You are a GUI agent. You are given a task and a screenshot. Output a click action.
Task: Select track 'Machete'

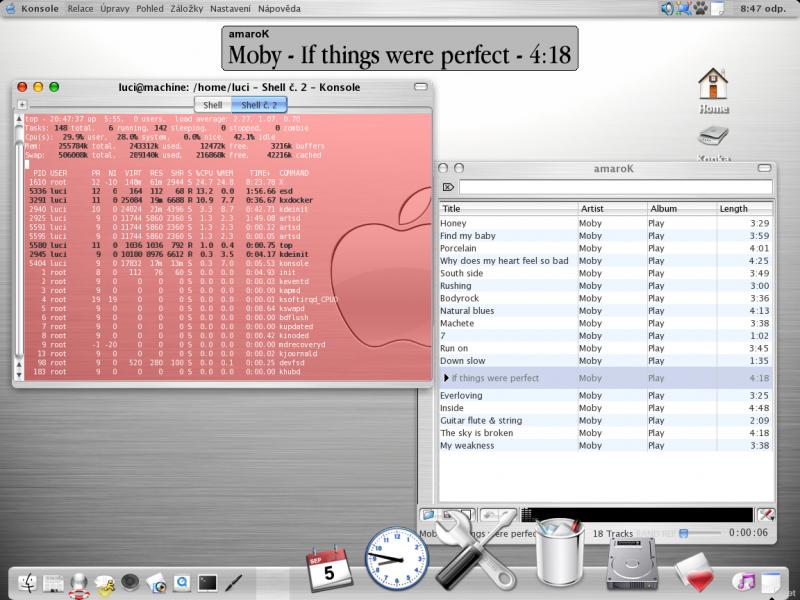tap(606, 323)
